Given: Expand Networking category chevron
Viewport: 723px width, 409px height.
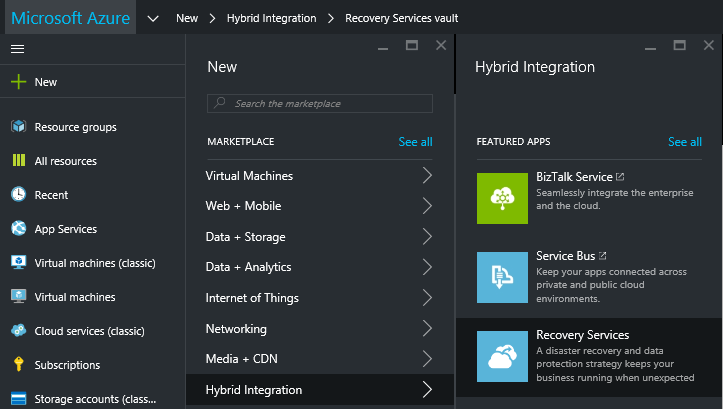Looking at the screenshot, I should click(x=427, y=328).
